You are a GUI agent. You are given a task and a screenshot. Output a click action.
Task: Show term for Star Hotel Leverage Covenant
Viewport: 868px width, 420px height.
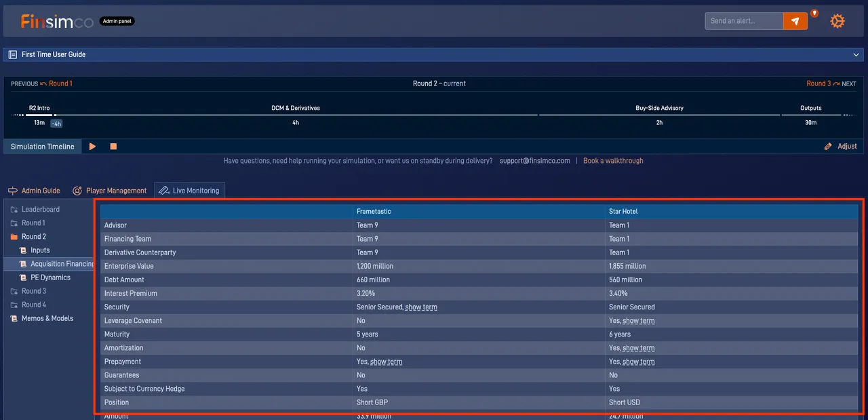click(x=639, y=321)
